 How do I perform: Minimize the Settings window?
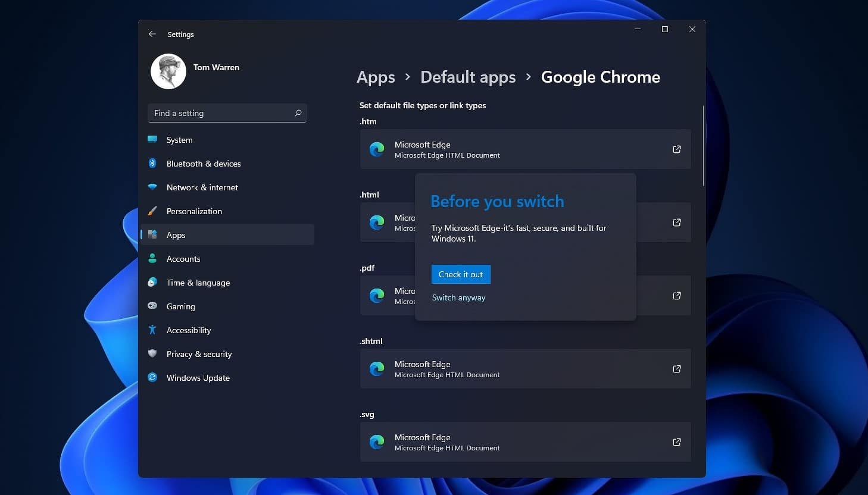click(x=638, y=29)
